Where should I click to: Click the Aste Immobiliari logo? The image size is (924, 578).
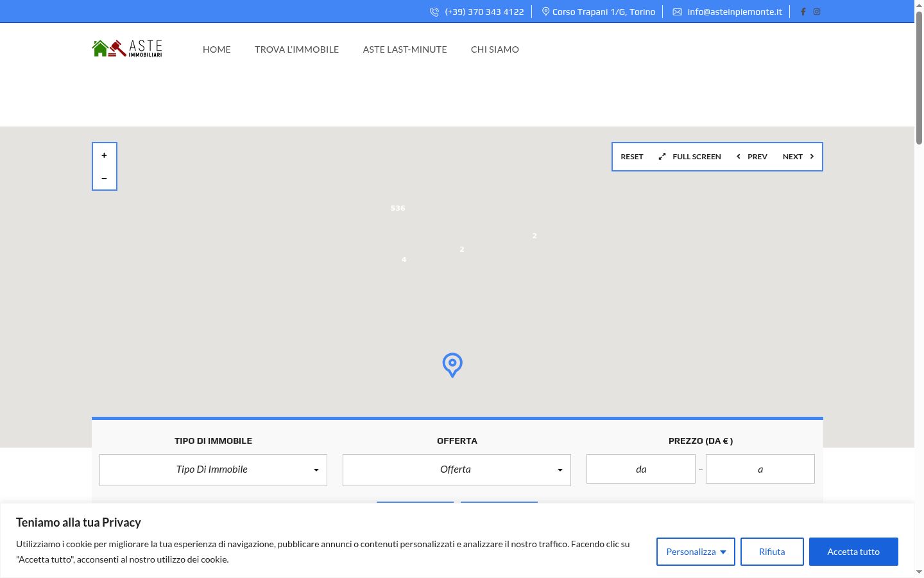(x=127, y=49)
